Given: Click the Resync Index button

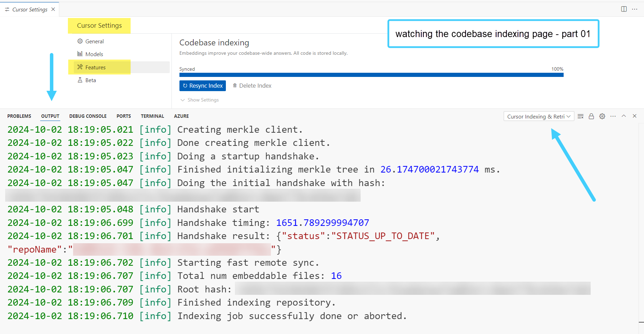Looking at the screenshot, I should coord(203,86).
